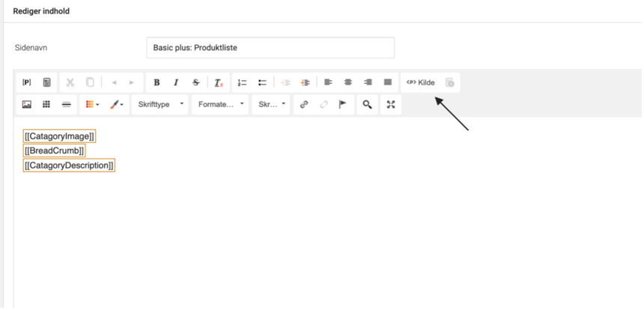Click the insert link icon
644x310 pixels.
pyautogui.click(x=304, y=105)
